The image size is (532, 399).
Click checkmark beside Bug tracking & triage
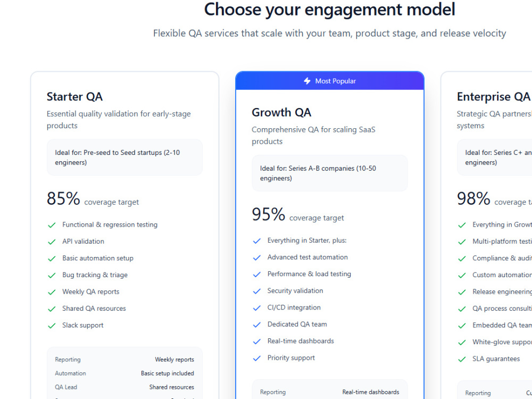click(x=52, y=276)
